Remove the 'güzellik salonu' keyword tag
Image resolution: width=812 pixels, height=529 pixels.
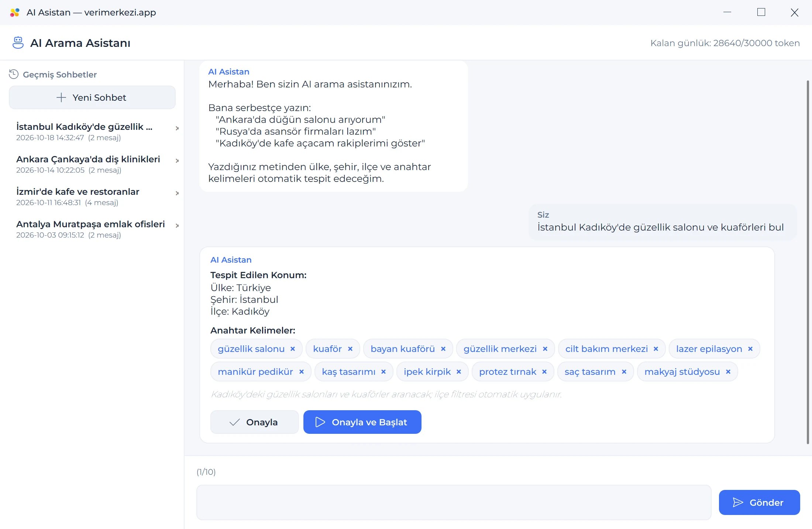click(293, 349)
